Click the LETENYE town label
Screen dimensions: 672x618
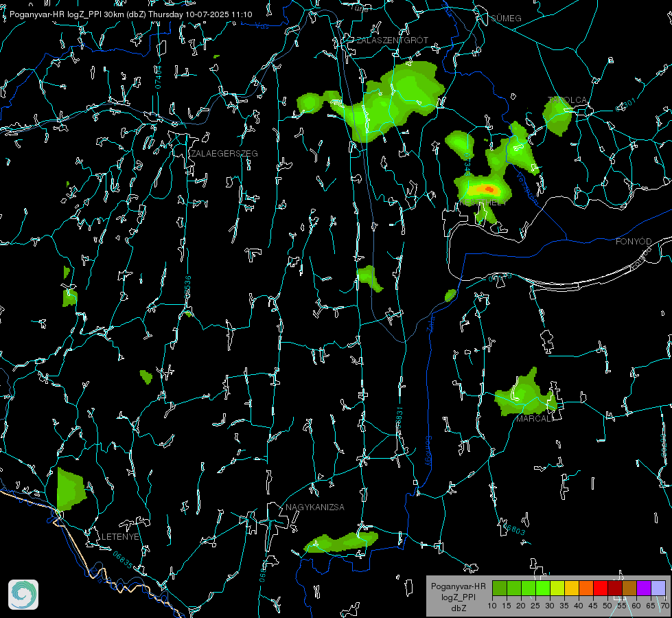[120, 536]
